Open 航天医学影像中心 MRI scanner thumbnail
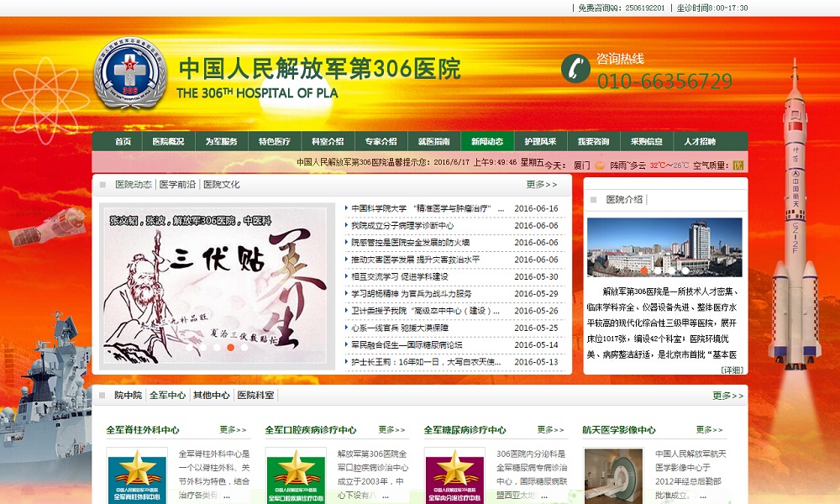The height and width of the screenshot is (504, 840). point(613,475)
